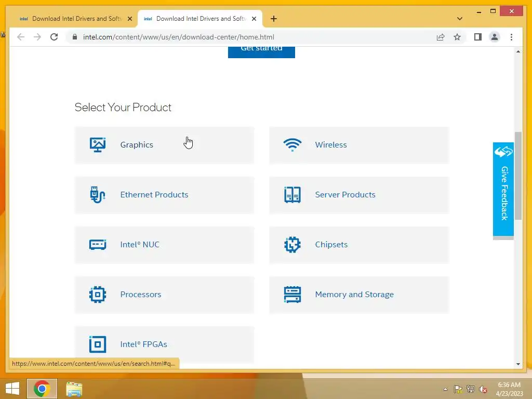
Task: Open the Graphics link text
Action: [x=137, y=145]
